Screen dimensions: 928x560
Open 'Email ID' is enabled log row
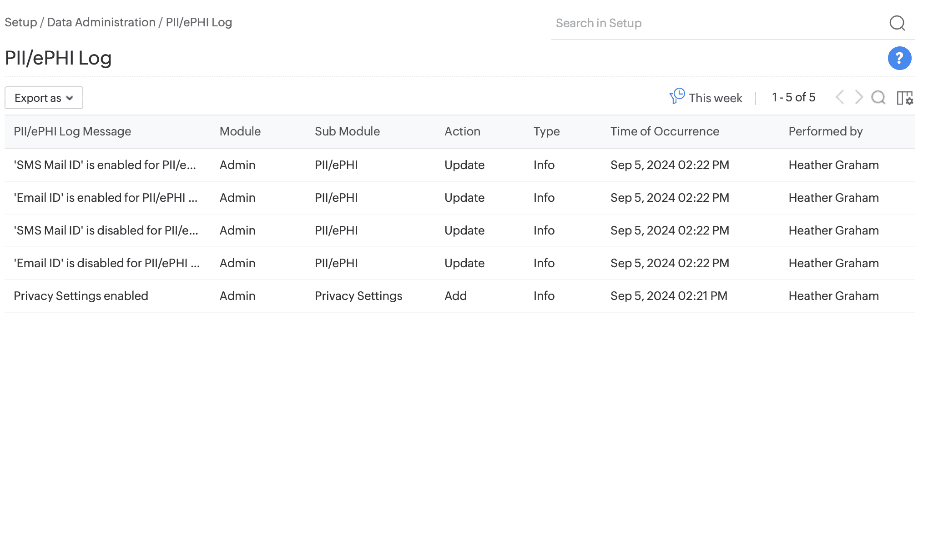(106, 198)
